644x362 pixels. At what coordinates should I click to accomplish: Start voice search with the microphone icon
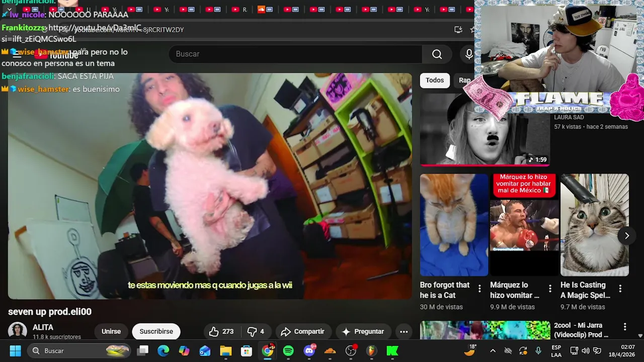469,54
